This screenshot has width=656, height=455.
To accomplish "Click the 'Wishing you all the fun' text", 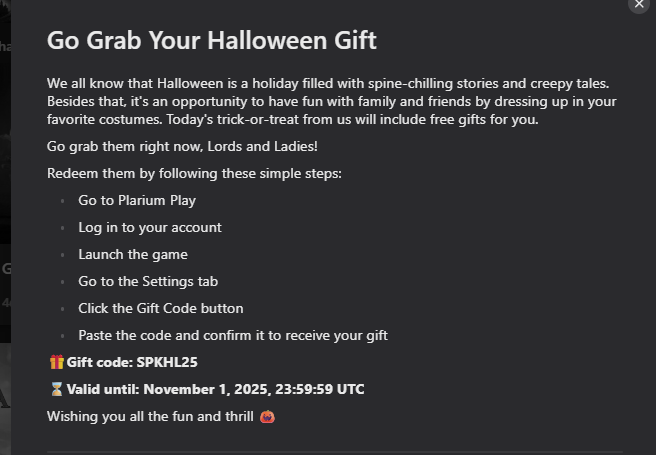I will pyautogui.click(x=150, y=416).
